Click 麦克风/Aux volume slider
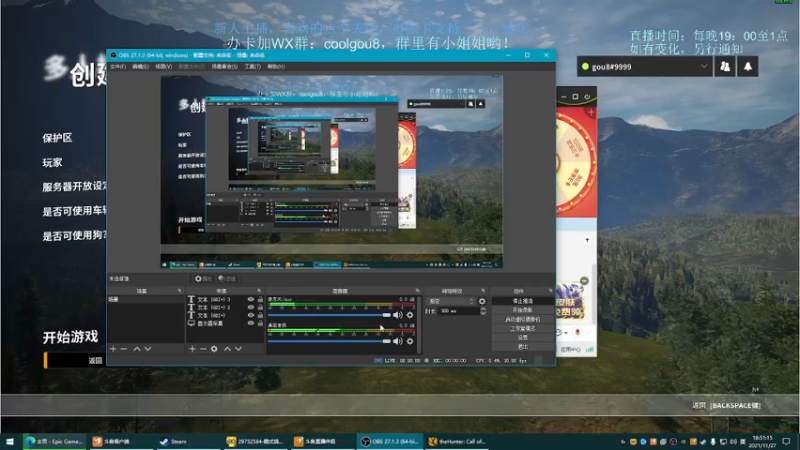Viewport: 800px width, 450px height. (x=329, y=315)
